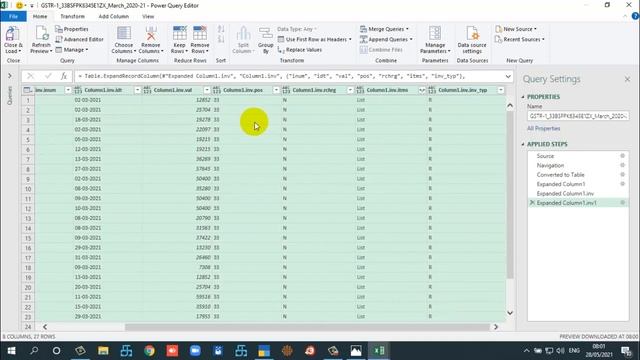This screenshot has height=360, width=640.
Task: Open the File tab
Action: 13,16
